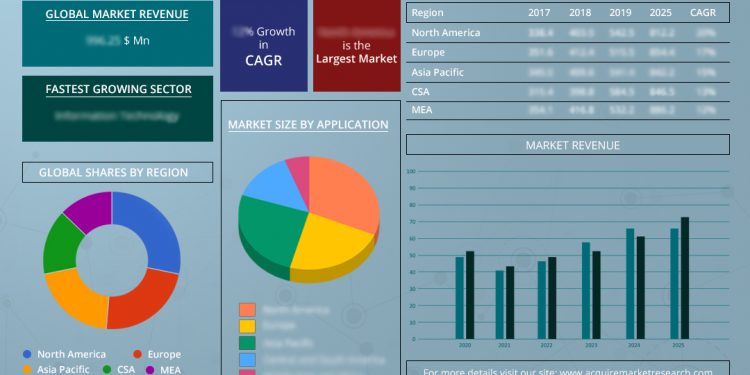
Task: Click the orange swatch in the pie legend
Action: point(247,309)
